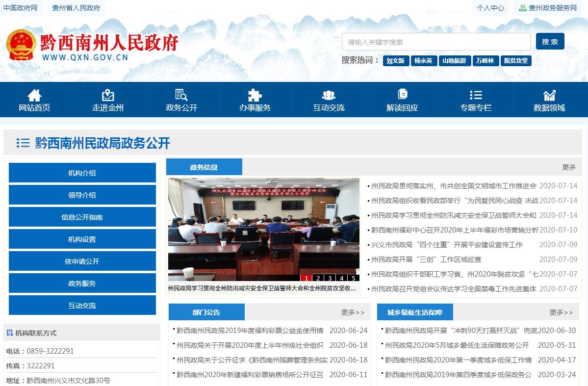The height and width of the screenshot is (386, 588).
Task: Show slide 5 in the news carousel
Action: (x=353, y=278)
